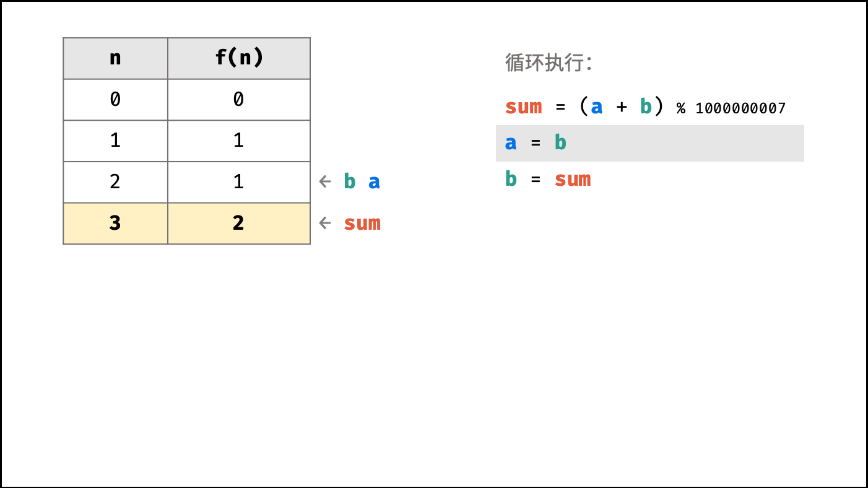Select the highlighted a = b line
The width and height of the screenshot is (868, 488).
(x=650, y=143)
